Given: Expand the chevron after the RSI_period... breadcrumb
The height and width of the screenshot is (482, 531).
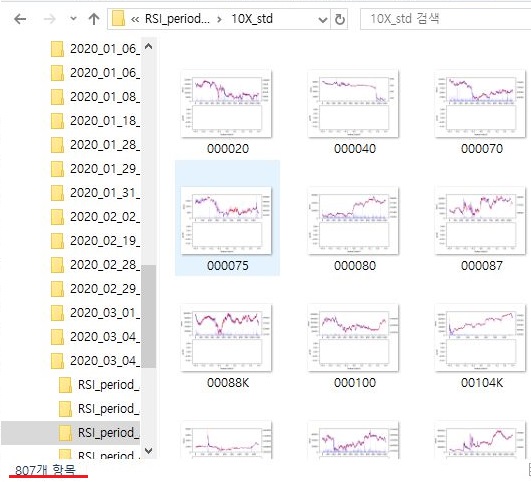Looking at the screenshot, I should (x=219, y=19).
